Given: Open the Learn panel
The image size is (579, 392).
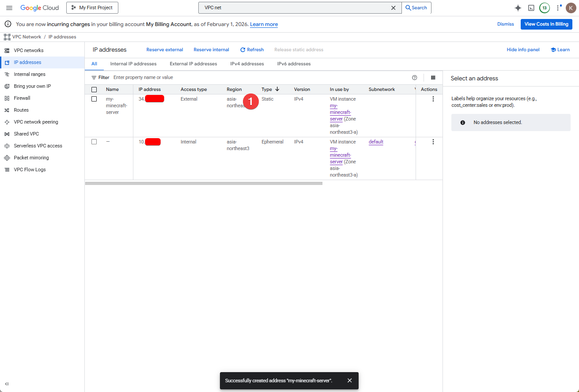Looking at the screenshot, I should pos(560,50).
